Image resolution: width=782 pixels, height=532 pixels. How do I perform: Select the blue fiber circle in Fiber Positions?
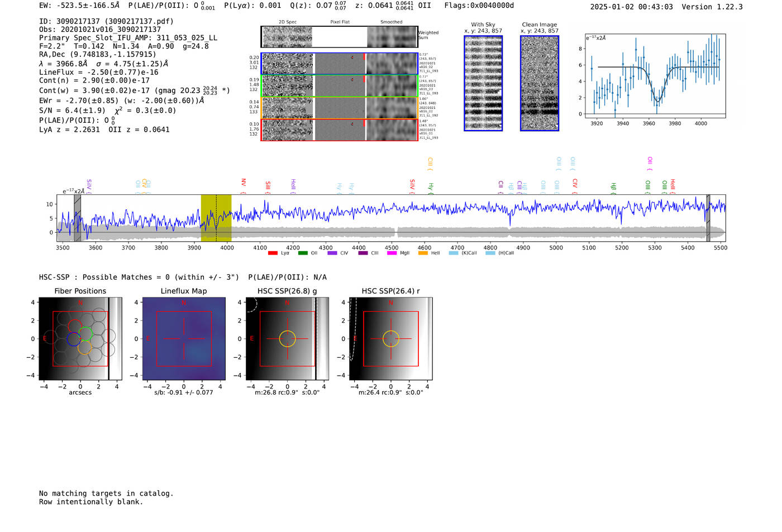coord(74,339)
